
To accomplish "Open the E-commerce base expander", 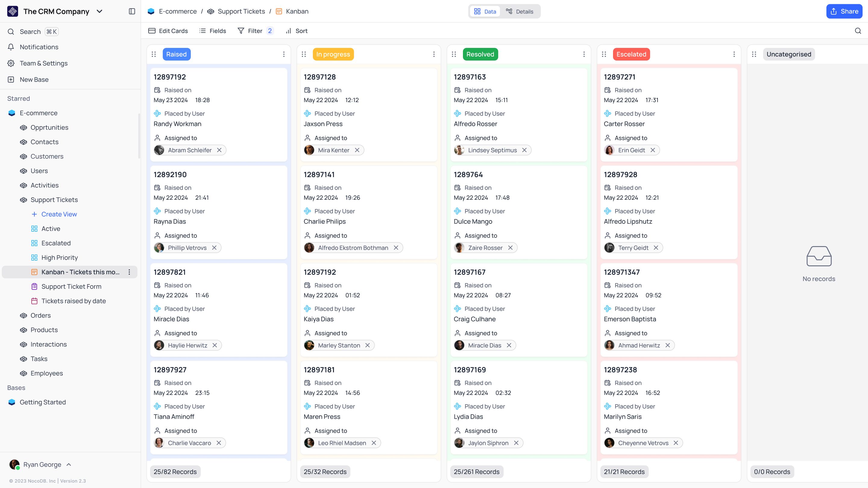I will [12, 113].
